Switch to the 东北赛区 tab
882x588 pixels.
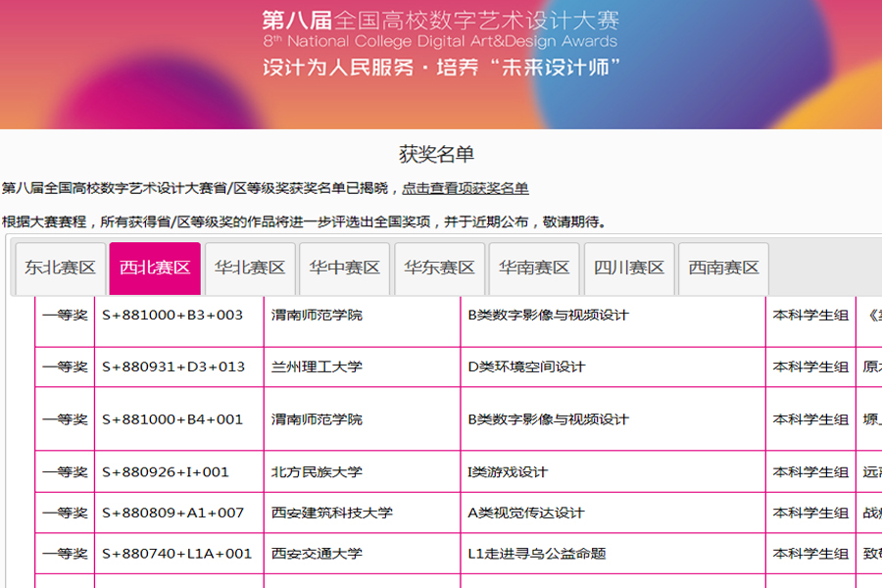point(61,268)
